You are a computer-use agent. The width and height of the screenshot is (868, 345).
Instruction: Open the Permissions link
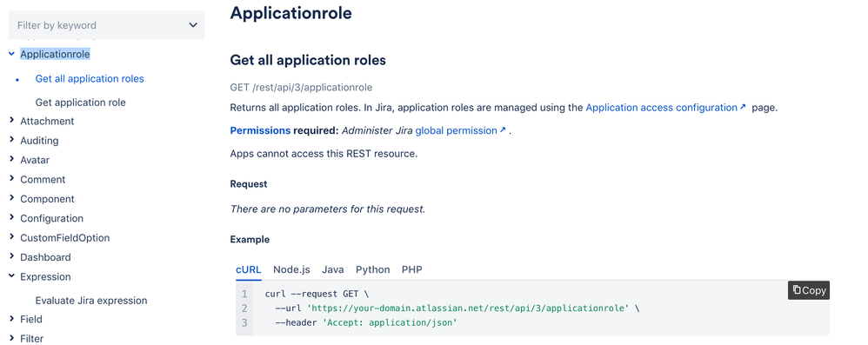click(260, 130)
